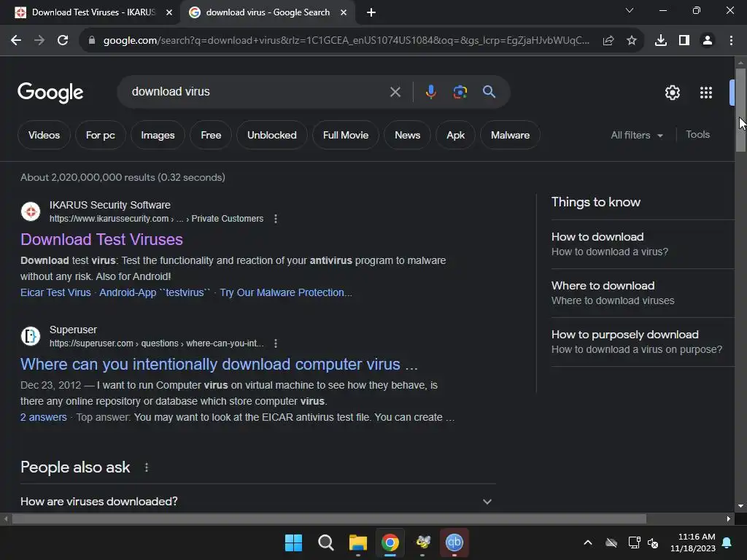The image size is (747, 560).
Task: Expand 'How are viruses downloaded?' question
Action: pyautogui.click(x=258, y=502)
